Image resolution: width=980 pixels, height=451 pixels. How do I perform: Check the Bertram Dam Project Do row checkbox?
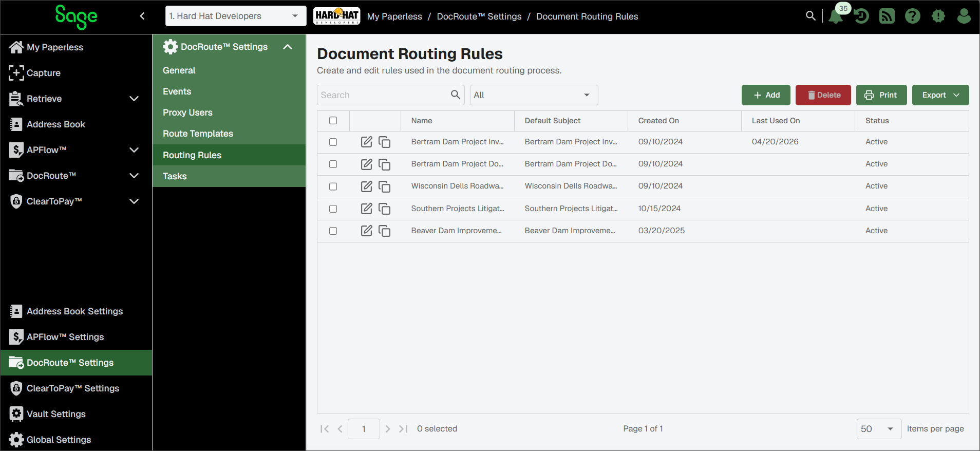333,164
